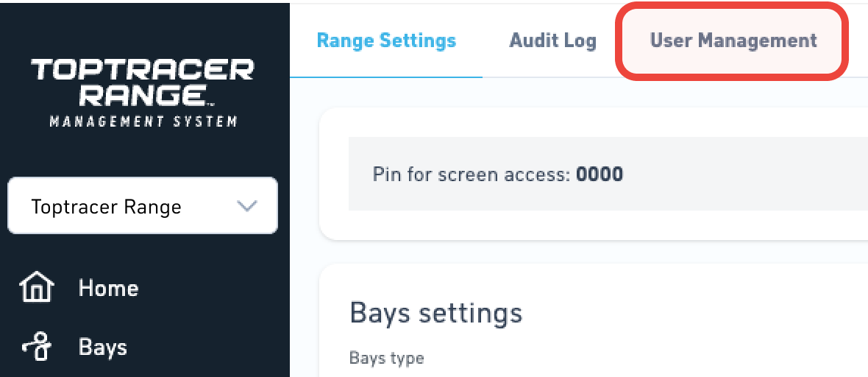Image resolution: width=868 pixels, height=377 pixels.
Task: Open the Toptracer Range dropdown
Action: pos(143,205)
